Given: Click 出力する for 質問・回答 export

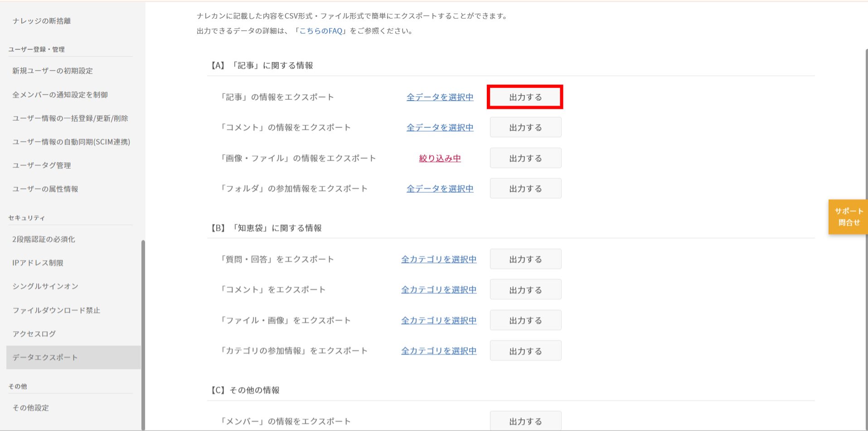Looking at the screenshot, I should pyautogui.click(x=525, y=259).
